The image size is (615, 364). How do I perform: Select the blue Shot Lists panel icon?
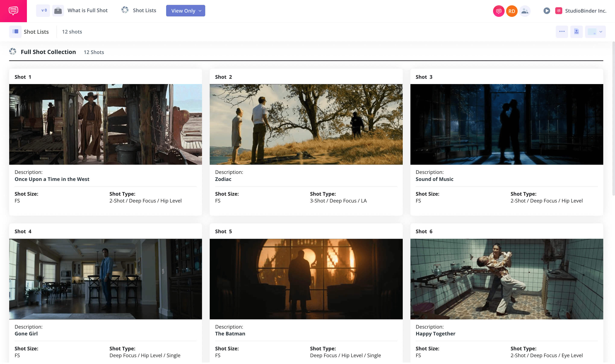[15, 32]
